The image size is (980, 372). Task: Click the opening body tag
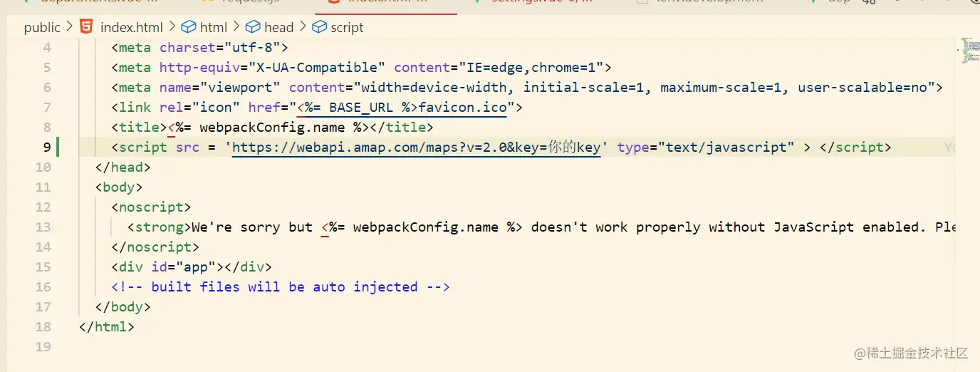(x=119, y=187)
